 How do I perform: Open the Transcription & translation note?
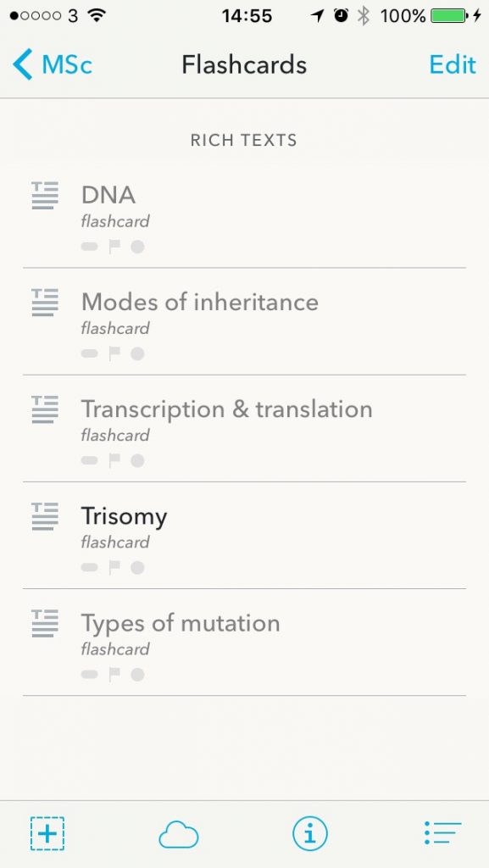point(244,428)
